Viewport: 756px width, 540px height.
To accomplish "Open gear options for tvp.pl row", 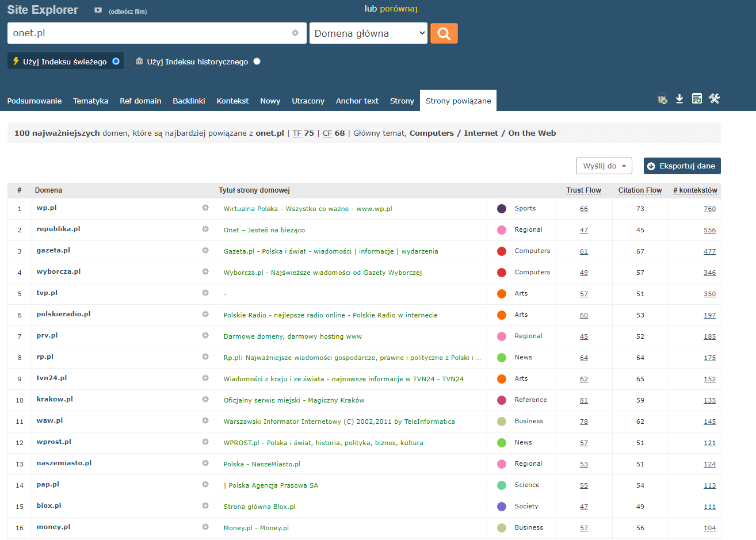I will pyautogui.click(x=205, y=293).
